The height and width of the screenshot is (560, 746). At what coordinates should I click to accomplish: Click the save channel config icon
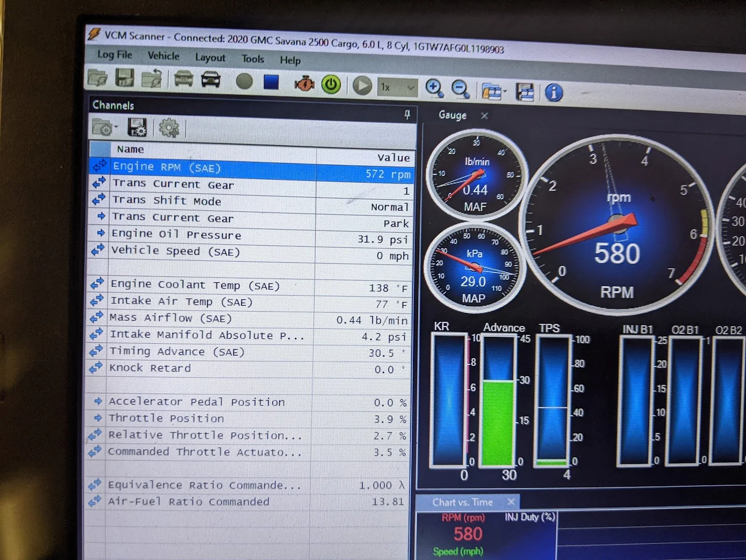pos(137,128)
